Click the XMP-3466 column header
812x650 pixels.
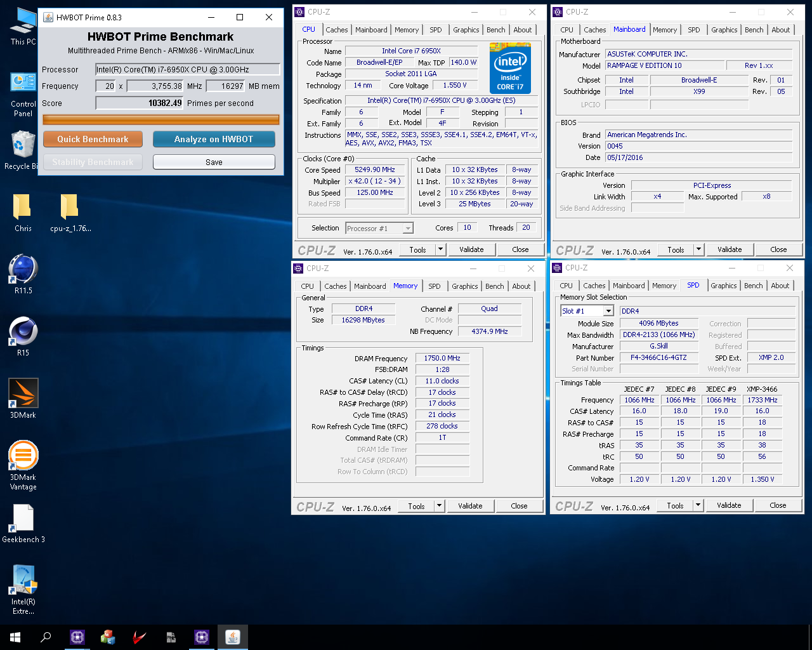(762, 389)
